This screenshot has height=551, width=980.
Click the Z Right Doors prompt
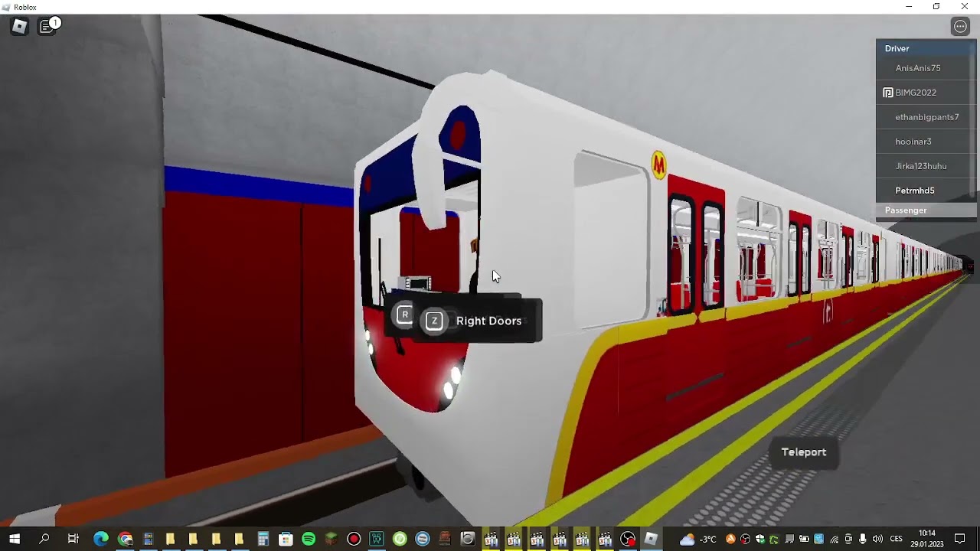478,321
